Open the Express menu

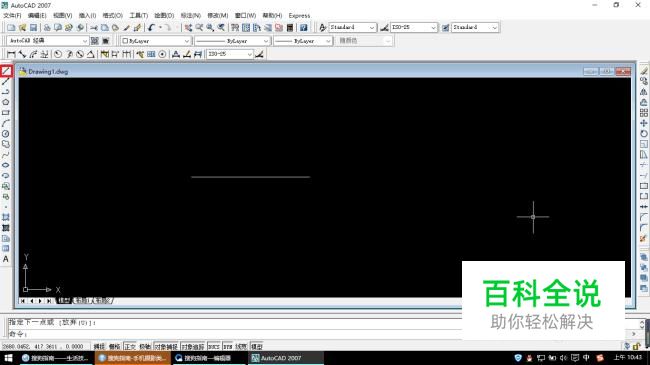point(299,15)
